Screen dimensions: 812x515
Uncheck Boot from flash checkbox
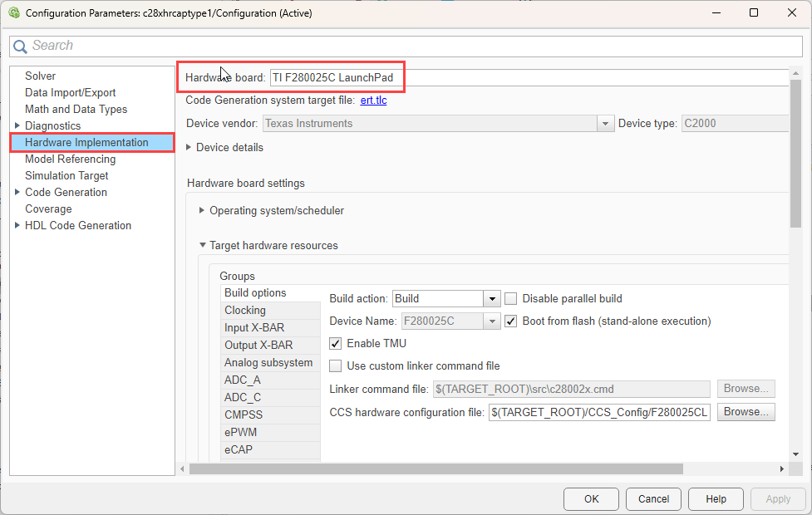coord(511,321)
